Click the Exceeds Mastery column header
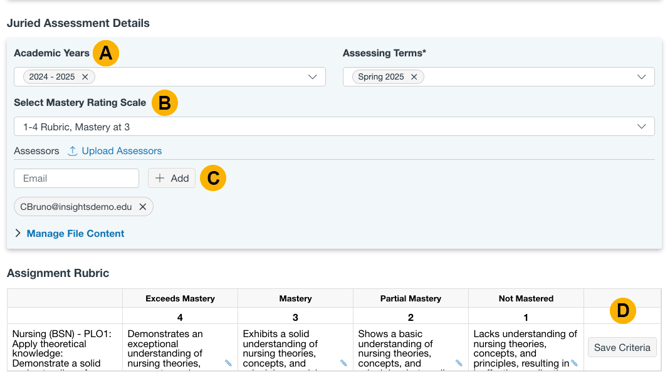 tap(180, 299)
